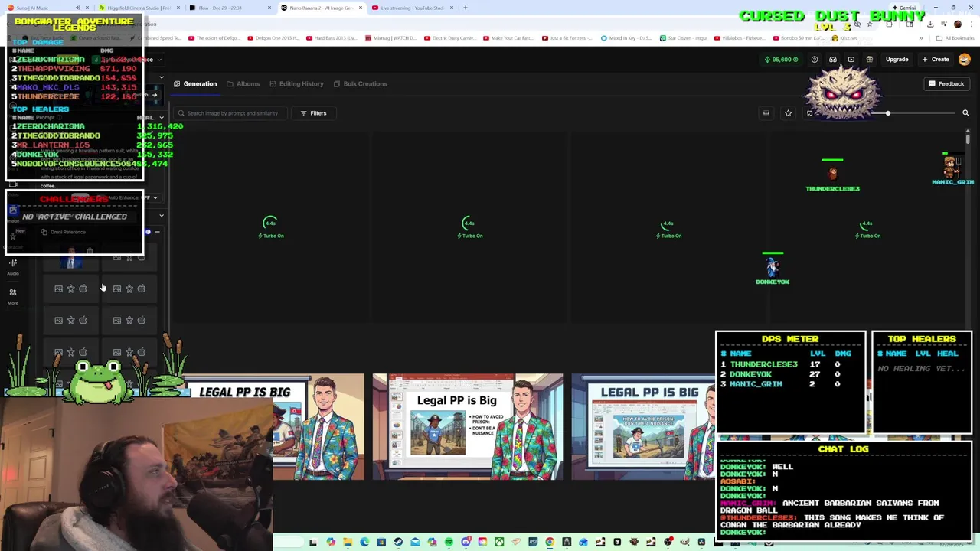This screenshot has height=551, width=980.
Task: Click the first Turbo On generating tile
Action: click(270, 227)
